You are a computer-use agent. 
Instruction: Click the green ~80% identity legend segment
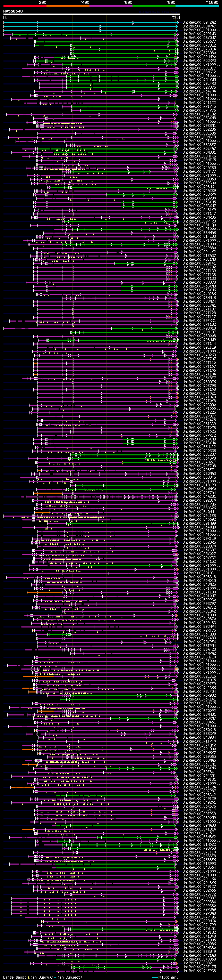pos(154,6)
